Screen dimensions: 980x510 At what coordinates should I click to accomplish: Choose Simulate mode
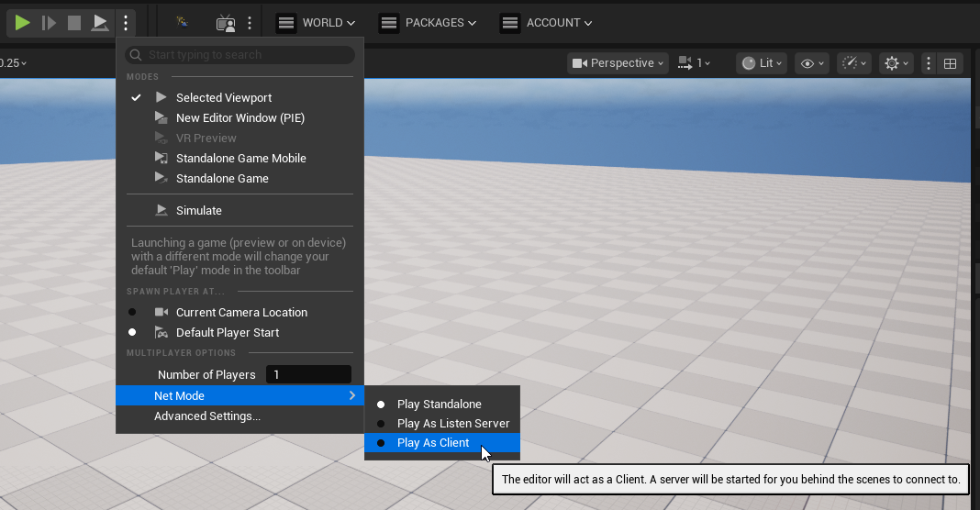240,211
